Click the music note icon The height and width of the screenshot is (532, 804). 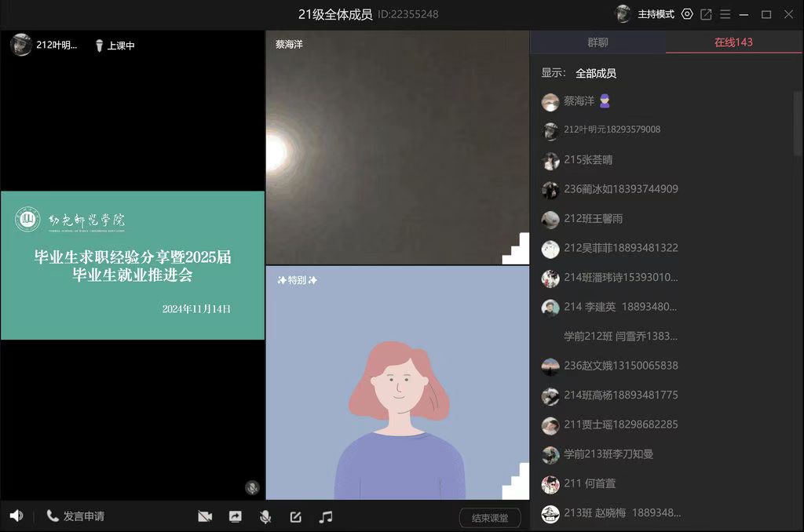tap(326, 516)
